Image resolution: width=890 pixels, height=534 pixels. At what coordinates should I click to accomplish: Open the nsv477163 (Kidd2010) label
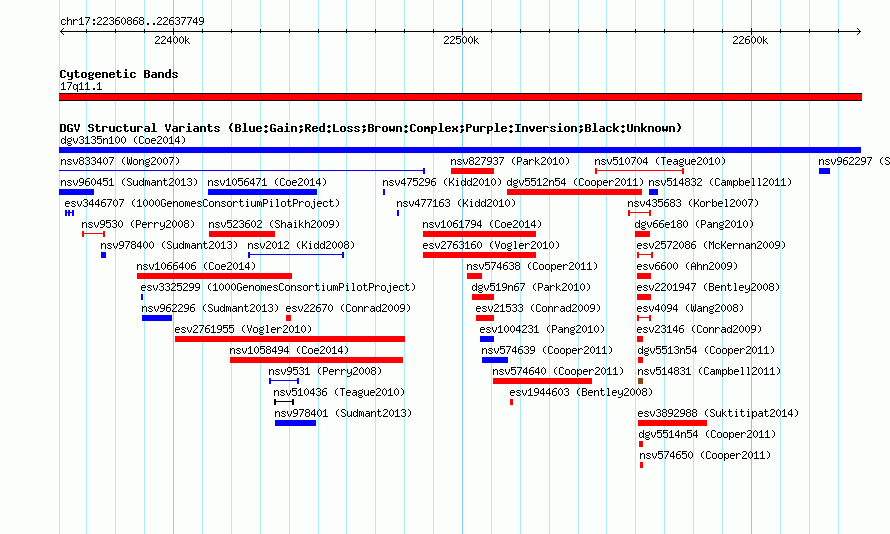tap(456, 203)
